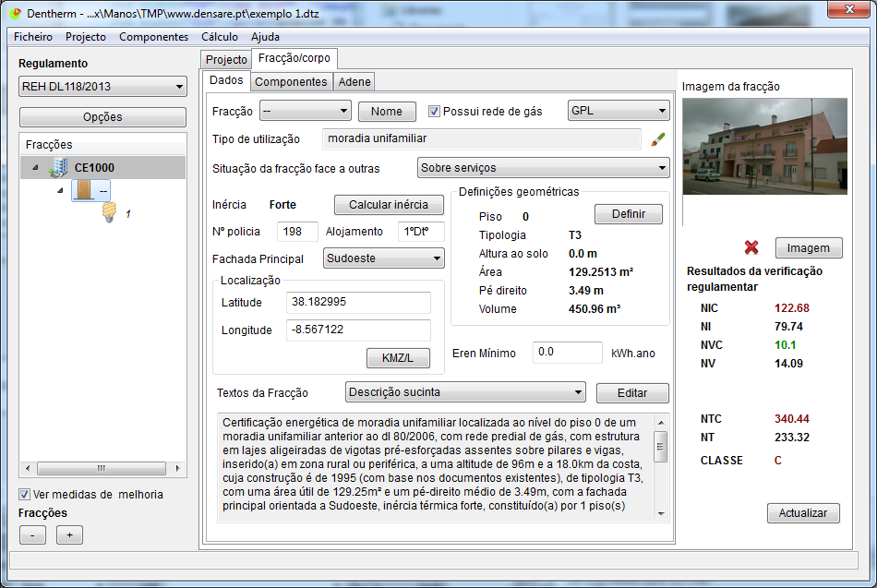Viewport: 877px width, 588px height.
Task: Switch to the Componentes tab
Action: pos(291,81)
